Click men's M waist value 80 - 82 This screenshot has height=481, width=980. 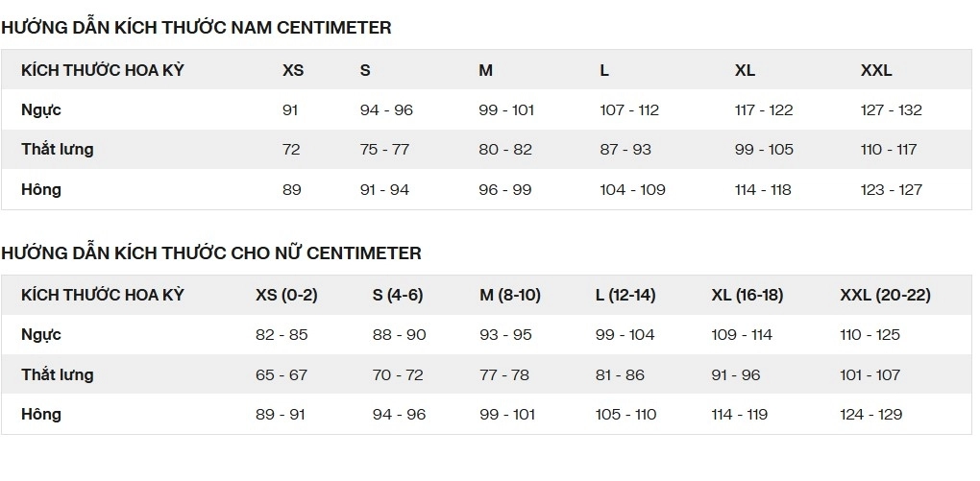(505, 150)
